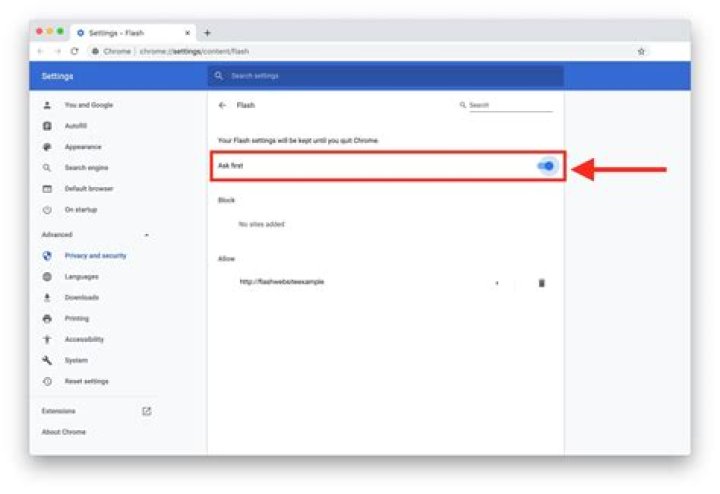Viewport: 720px width, 494px height.
Task: Click the Privacy and security shield icon
Action: point(47,256)
